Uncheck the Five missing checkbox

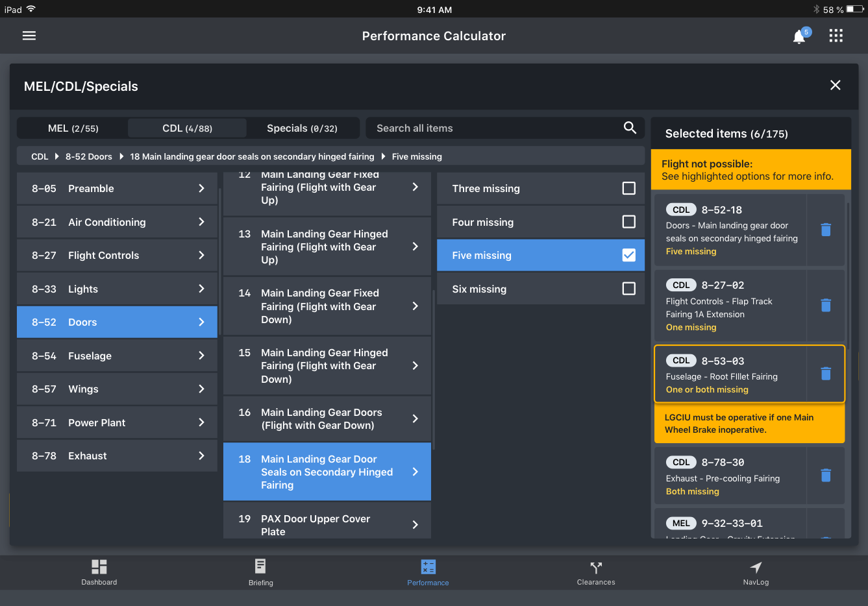tap(628, 255)
